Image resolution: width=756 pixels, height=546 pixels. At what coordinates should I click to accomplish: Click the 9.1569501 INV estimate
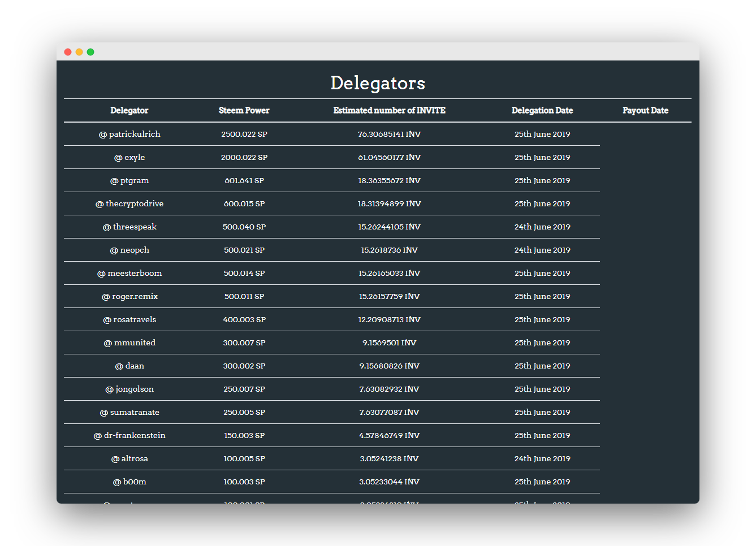pos(390,343)
